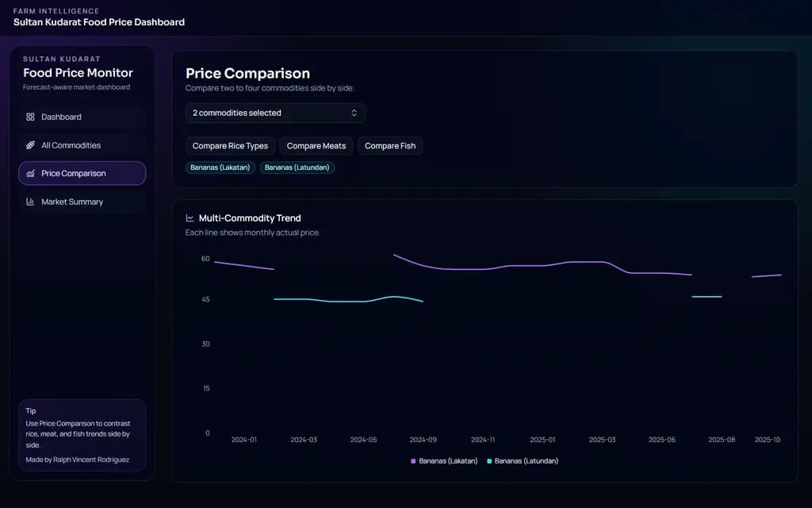Click the Food Price Monitor sidebar title
The image size is (812, 508).
click(79, 72)
